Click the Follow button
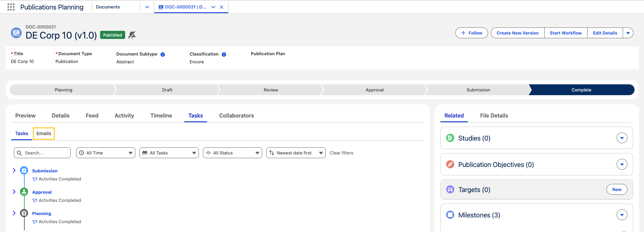Image resolution: width=644 pixels, height=232 pixels. coord(471,33)
